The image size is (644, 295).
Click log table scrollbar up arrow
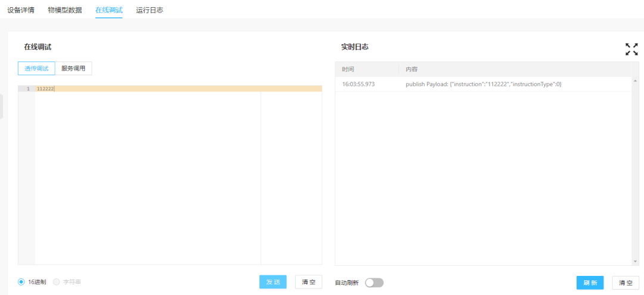[636, 81]
